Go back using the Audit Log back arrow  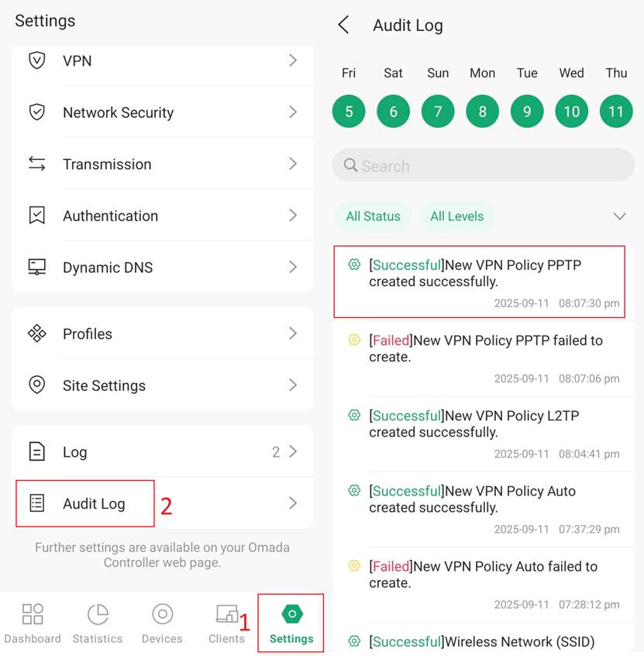pyautogui.click(x=344, y=25)
